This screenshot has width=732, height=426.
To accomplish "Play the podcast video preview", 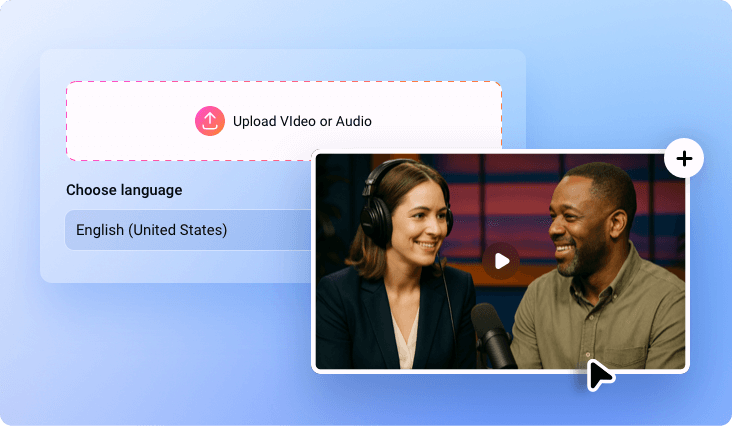I will 501,261.
